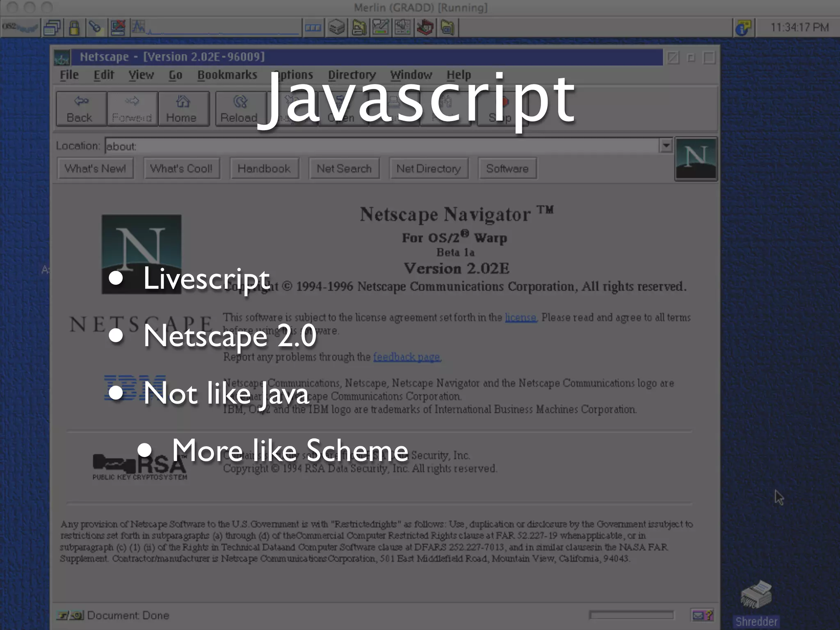Screen dimensions: 840x630
Task: Click the blue information icon in WarpCenter
Action: [743, 28]
